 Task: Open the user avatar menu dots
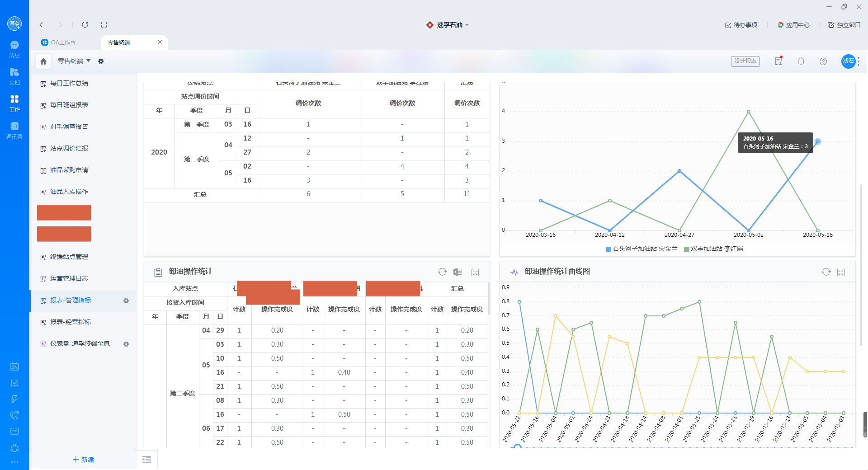tap(859, 61)
